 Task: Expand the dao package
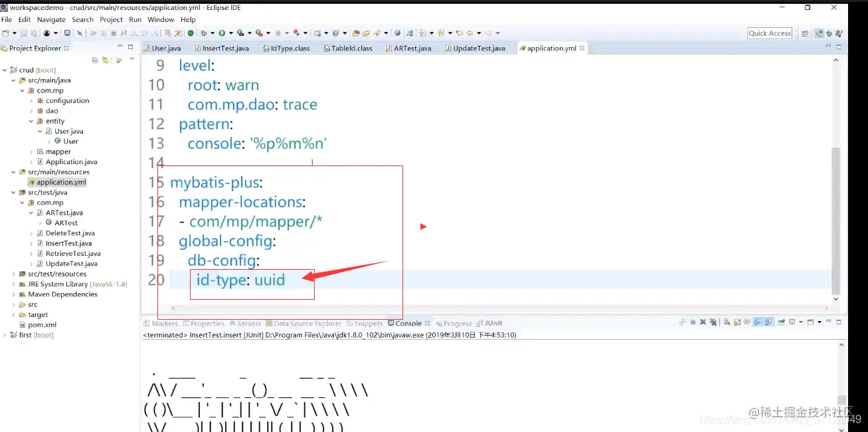31,111
